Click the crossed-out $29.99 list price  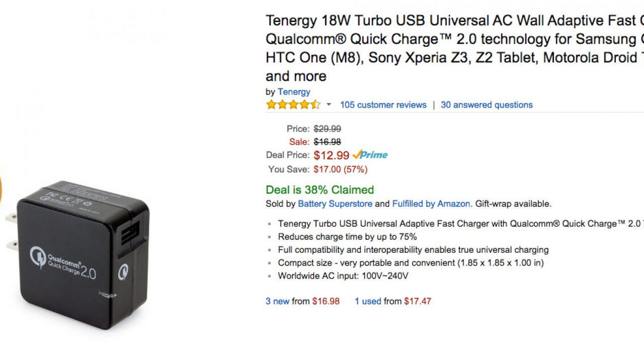point(327,129)
